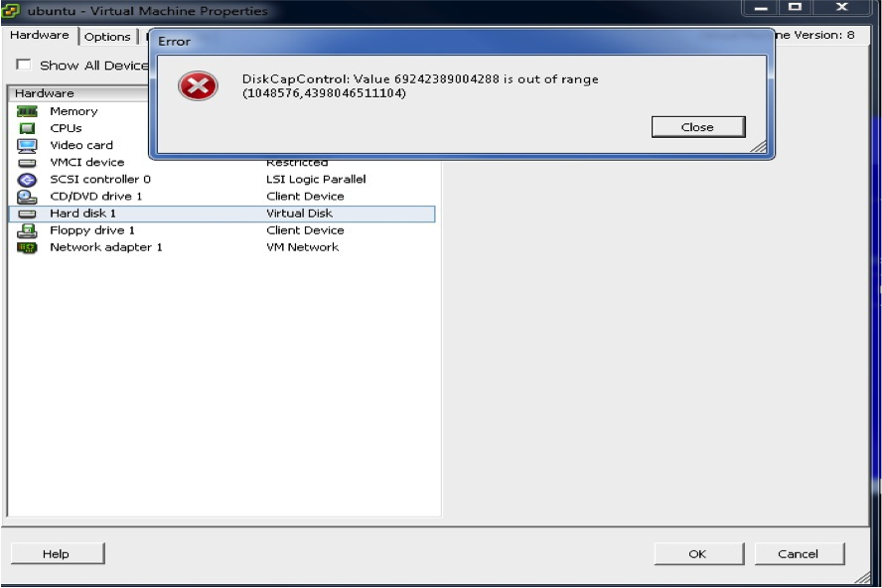Click the Hard disk 1 drive icon
Screen dimensions: 882x588
pyautogui.click(x=27, y=214)
